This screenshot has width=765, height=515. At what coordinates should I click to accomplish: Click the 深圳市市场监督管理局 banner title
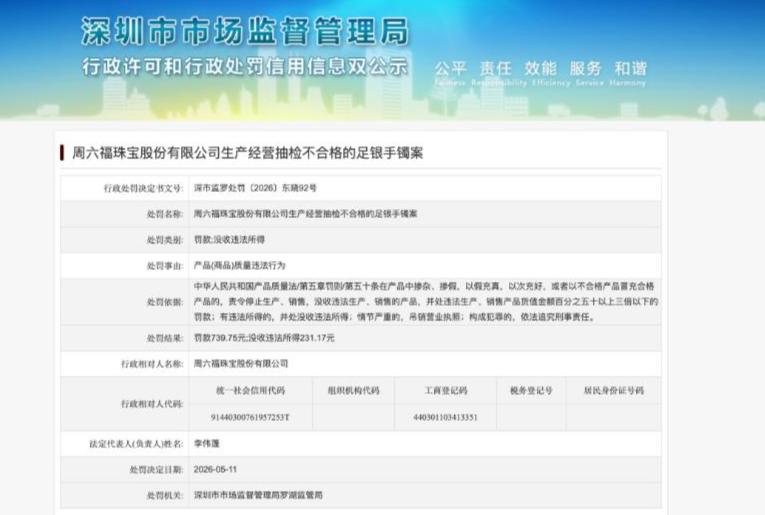(245, 32)
